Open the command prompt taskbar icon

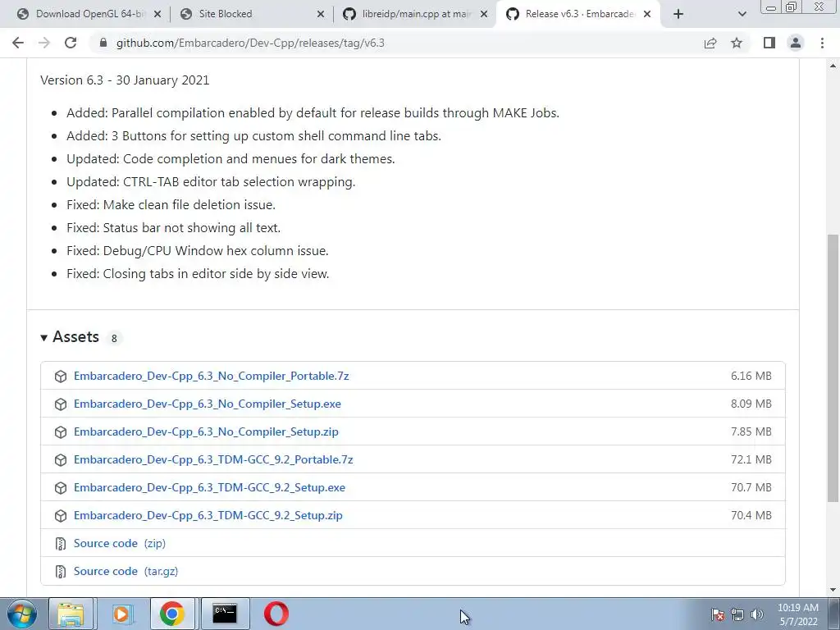(x=225, y=614)
